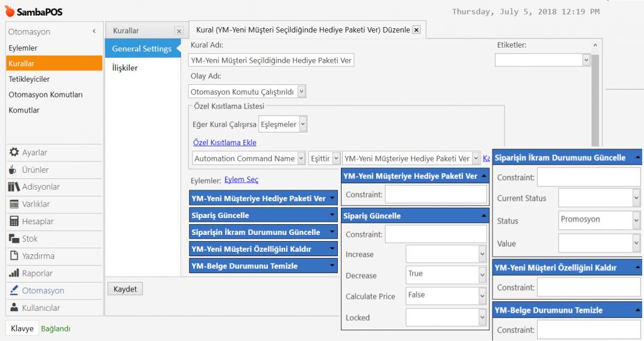The height and width of the screenshot is (341, 644).
Task: Switch to the İlişkiler tab
Action: tap(125, 68)
